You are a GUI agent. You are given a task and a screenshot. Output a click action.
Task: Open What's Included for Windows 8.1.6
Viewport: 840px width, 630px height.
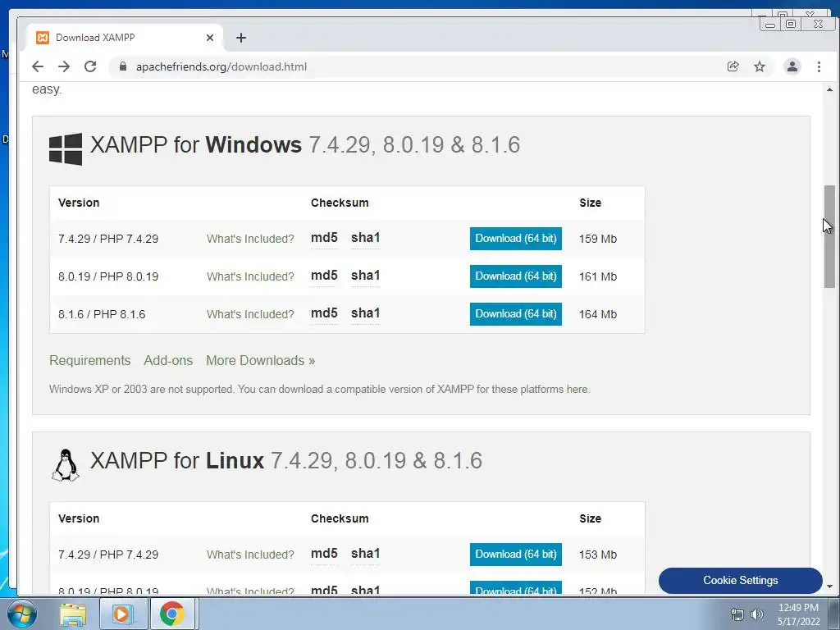250,314
